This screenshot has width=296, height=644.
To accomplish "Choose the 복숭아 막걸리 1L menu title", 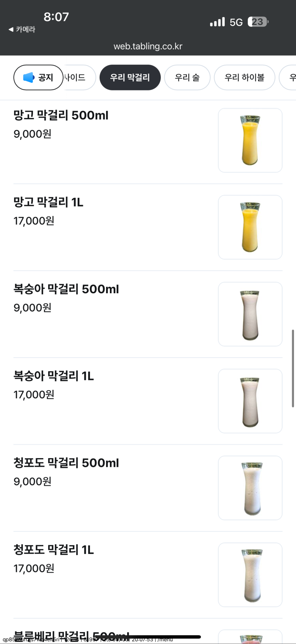I will (54, 376).
